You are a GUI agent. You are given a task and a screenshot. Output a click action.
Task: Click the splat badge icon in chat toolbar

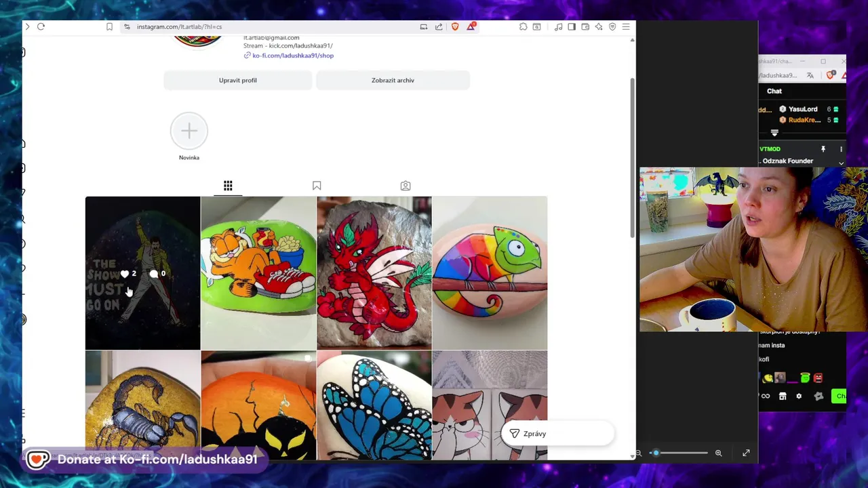(818, 396)
